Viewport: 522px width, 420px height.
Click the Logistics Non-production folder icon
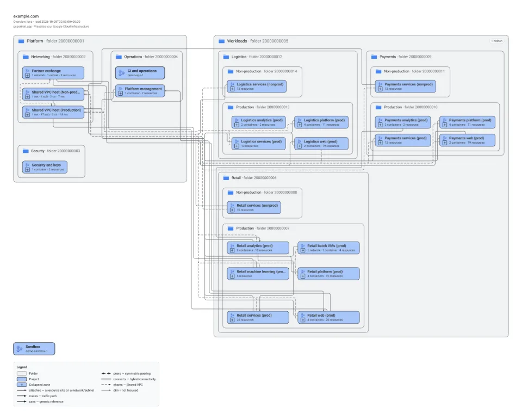click(231, 71)
